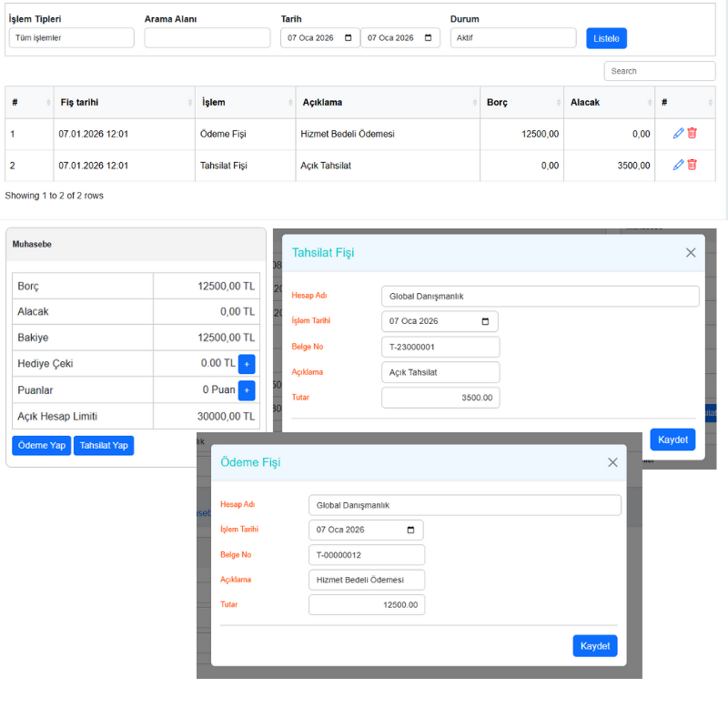
Task: Delete the Tahsilat Fişi row with trash icon
Action: pyautogui.click(x=693, y=165)
